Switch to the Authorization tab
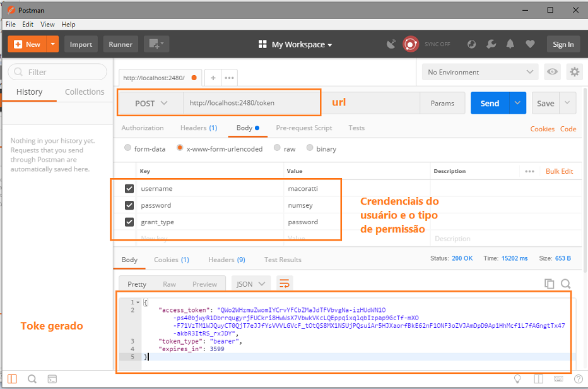Viewport: 588px width, 389px height. (143, 128)
